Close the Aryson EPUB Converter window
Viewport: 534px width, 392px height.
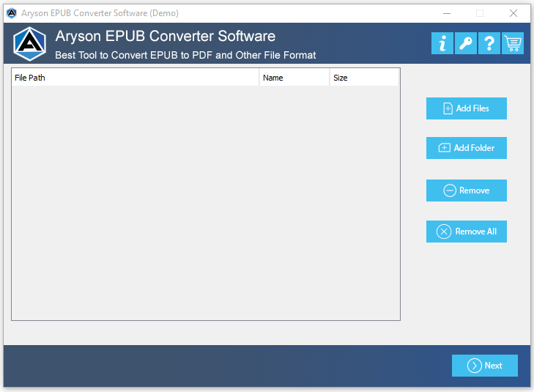[513, 13]
